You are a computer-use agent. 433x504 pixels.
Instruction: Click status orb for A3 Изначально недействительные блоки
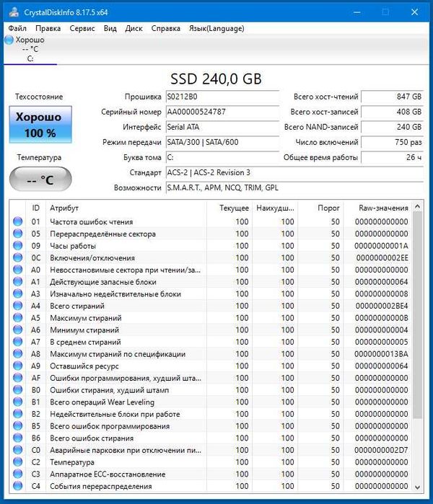pyautogui.click(x=18, y=293)
